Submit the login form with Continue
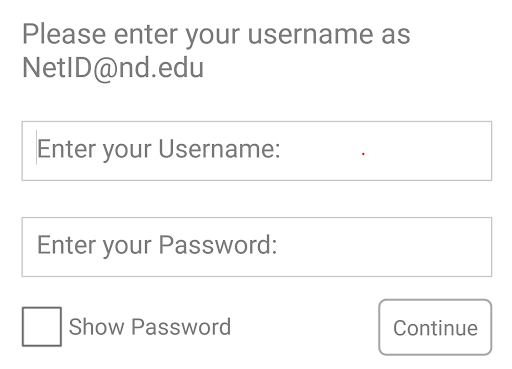Screen dimensions: 512x369 tap(435, 327)
